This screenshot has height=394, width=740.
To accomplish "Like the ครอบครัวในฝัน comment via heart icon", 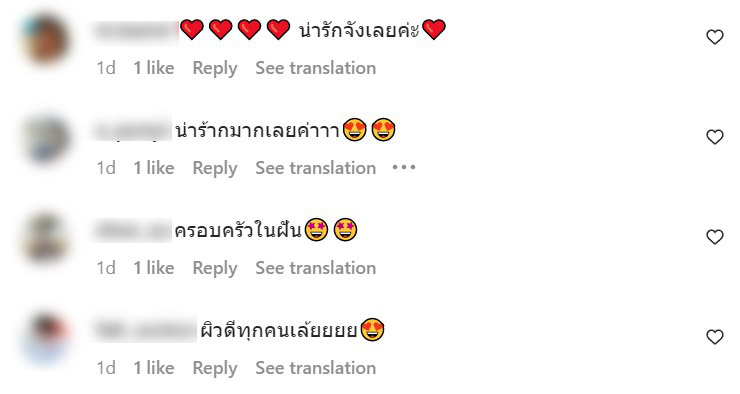I will (715, 237).
